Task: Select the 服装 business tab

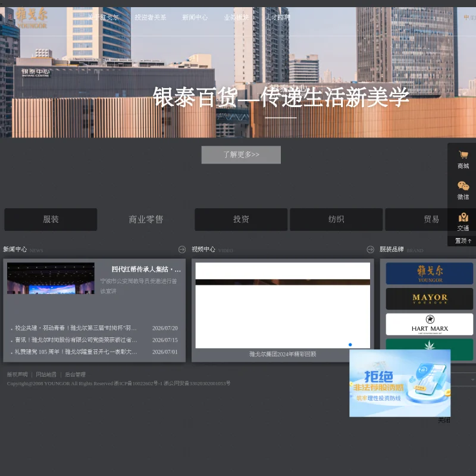Action: tap(51, 219)
